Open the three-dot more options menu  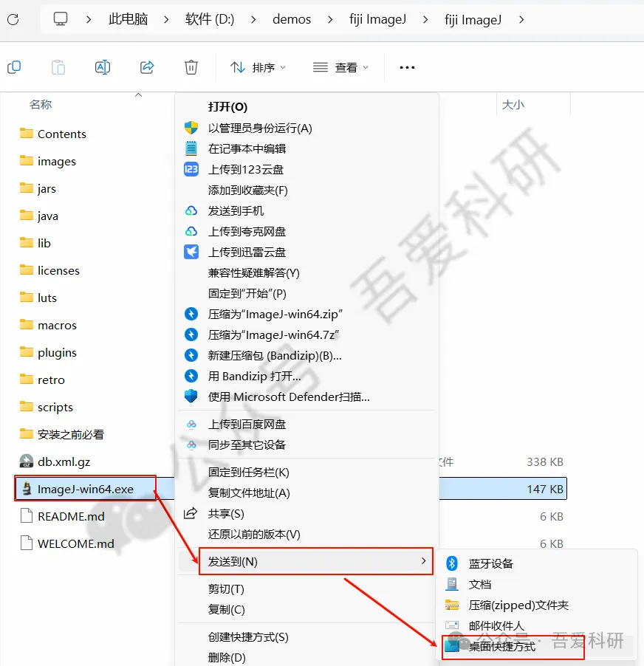pos(407,67)
